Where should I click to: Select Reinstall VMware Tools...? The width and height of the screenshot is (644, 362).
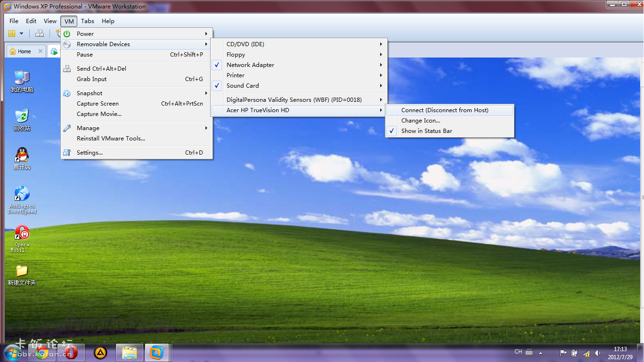(137, 139)
